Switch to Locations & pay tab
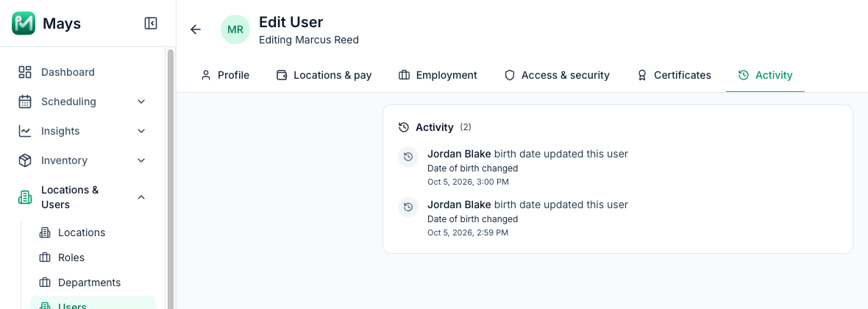The height and width of the screenshot is (309, 868). click(324, 75)
